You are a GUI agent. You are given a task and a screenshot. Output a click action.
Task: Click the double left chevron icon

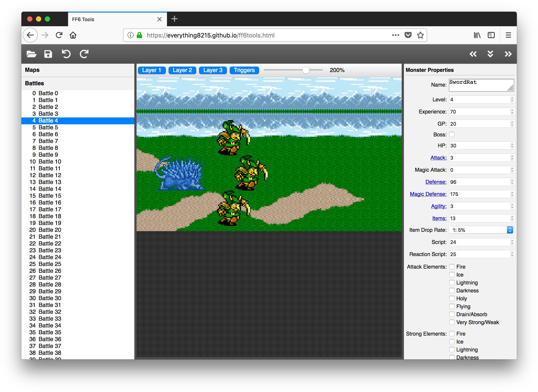click(473, 54)
